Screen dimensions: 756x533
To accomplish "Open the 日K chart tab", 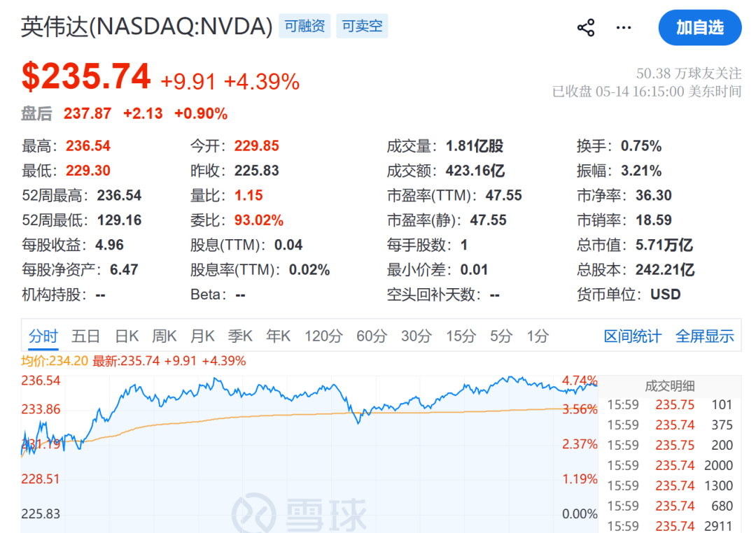I will pyautogui.click(x=127, y=336).
